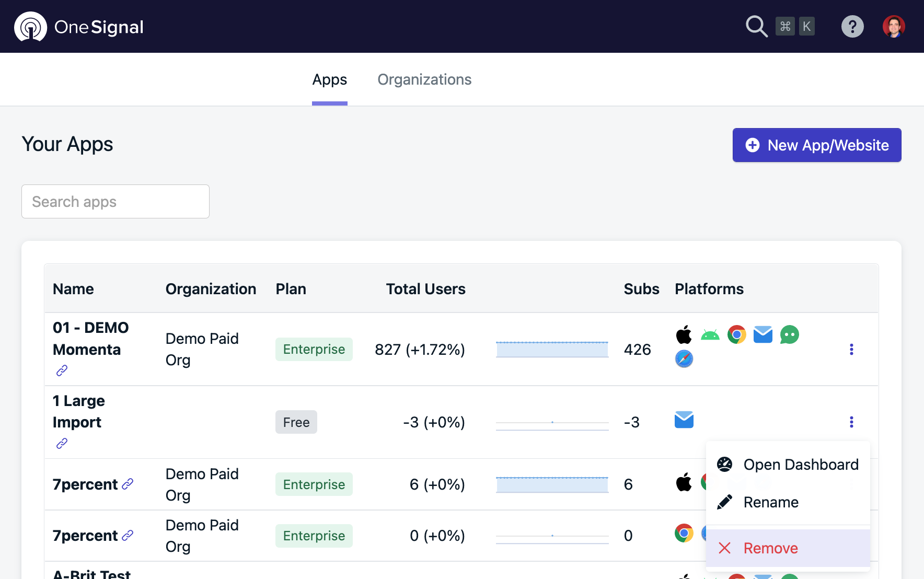The height and width of the screenshot is (579, 924).
Task: Click the 6 (+0%) total users value
Action: (x=437, y=484)
